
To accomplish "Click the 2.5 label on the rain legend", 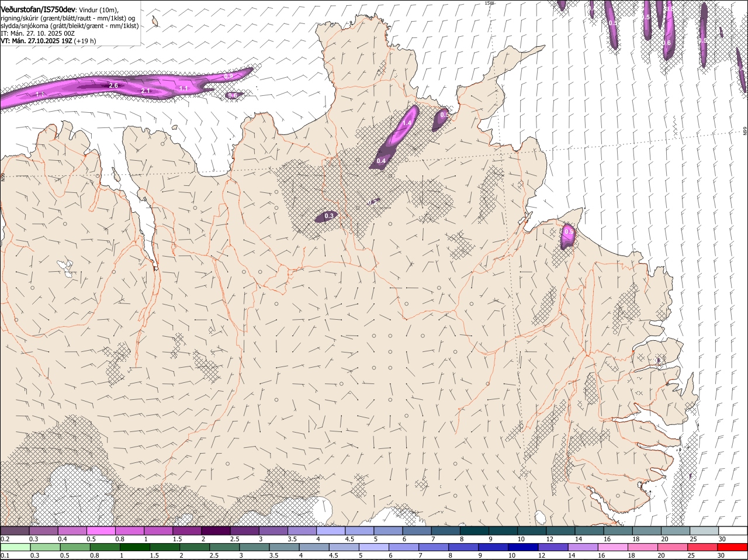I will tap(214, 555).
